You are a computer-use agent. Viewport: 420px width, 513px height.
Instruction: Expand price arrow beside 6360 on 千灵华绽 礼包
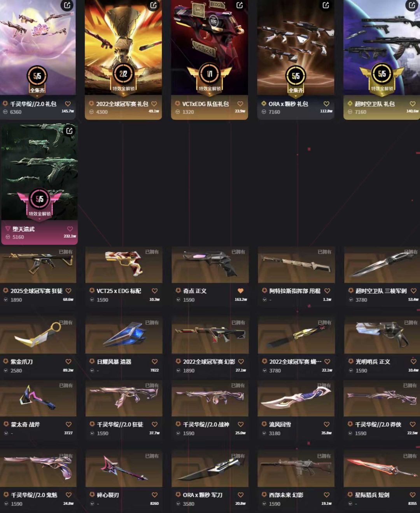5,112
